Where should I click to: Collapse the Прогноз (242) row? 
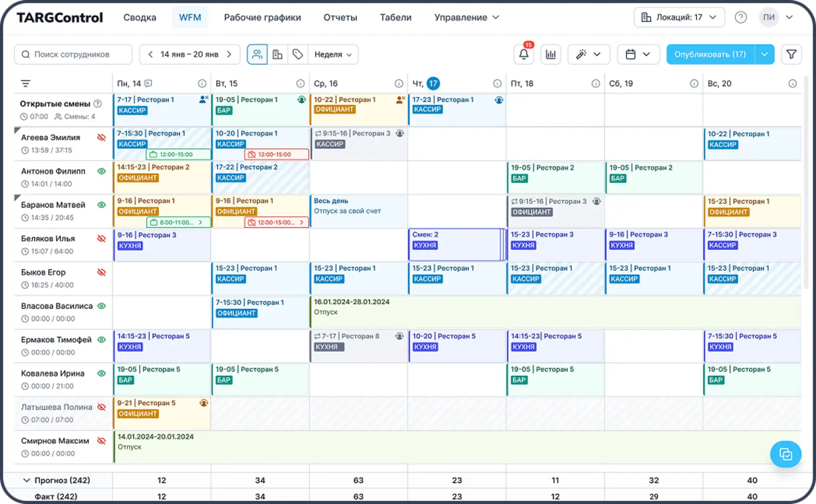click(x=26, y=480)
